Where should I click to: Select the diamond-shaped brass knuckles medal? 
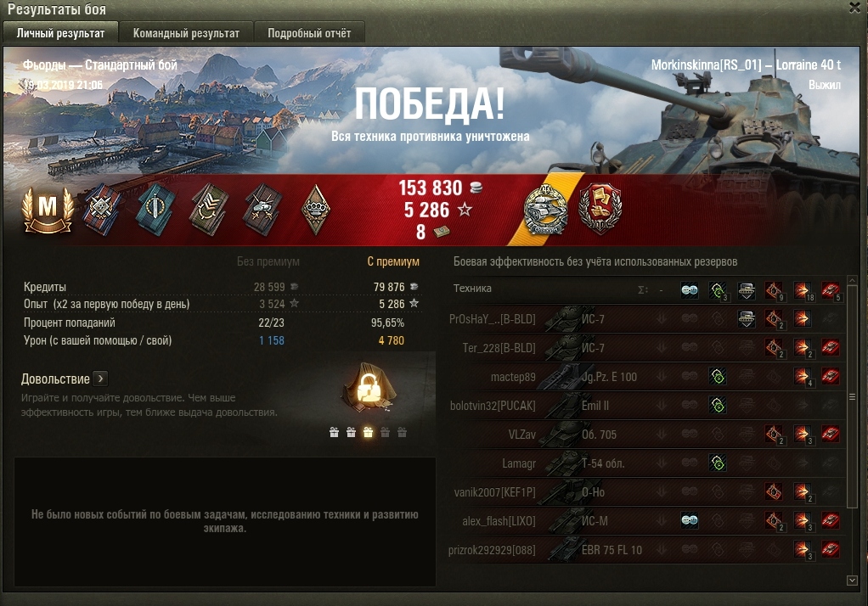pyautogui.click(x=316, y=210)
